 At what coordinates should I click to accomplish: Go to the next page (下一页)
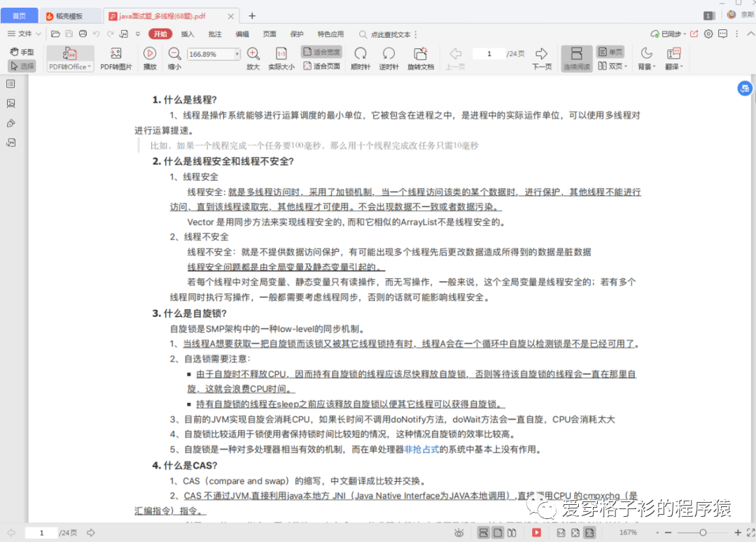coord(541,59)
